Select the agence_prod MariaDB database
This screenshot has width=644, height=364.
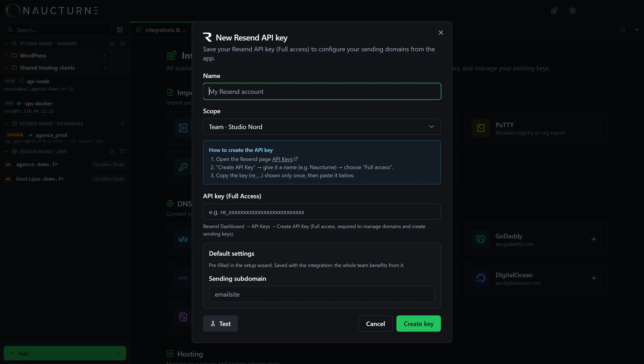(64, 137)
